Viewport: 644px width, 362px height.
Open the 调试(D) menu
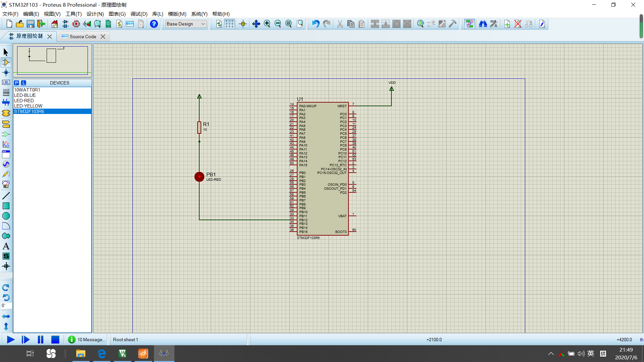[x=139, y=14]
